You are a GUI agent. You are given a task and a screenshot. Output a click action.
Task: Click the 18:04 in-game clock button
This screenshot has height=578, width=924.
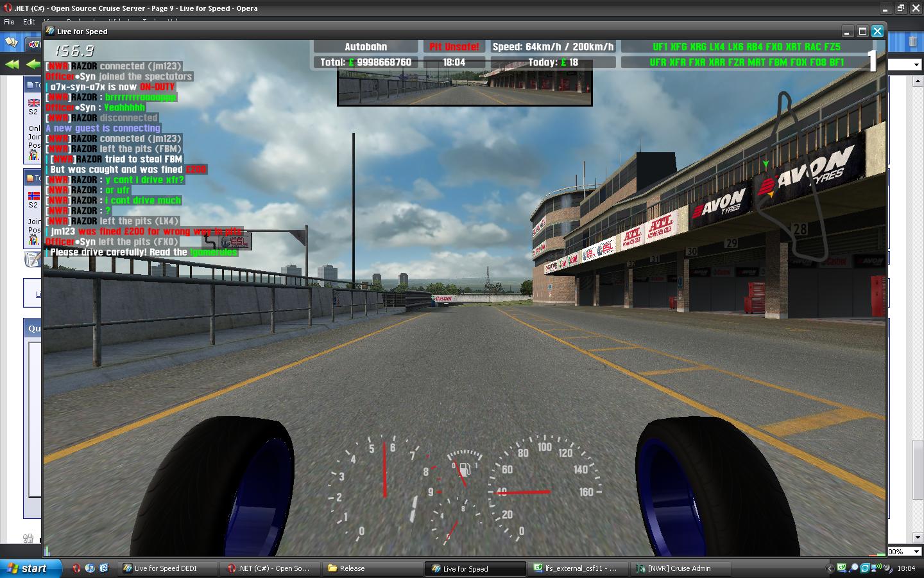[454, 62]
